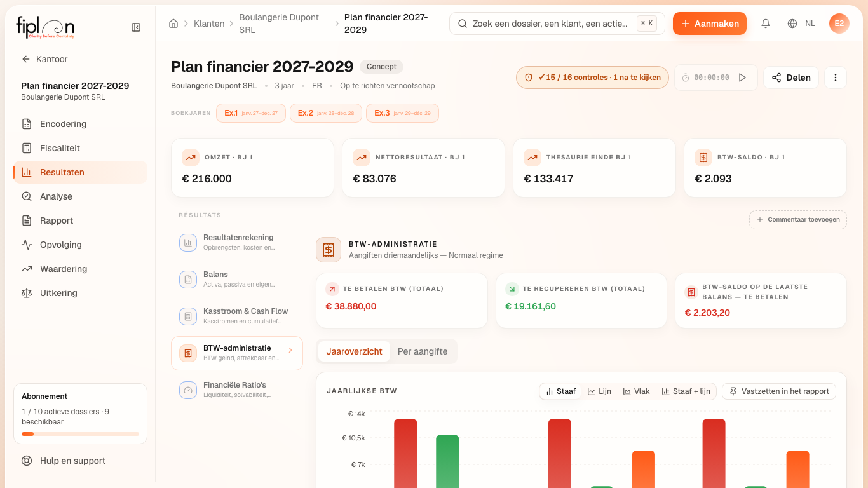Share the plan with Delen button
The image size is (868, 488).
(x=791, y=78)
